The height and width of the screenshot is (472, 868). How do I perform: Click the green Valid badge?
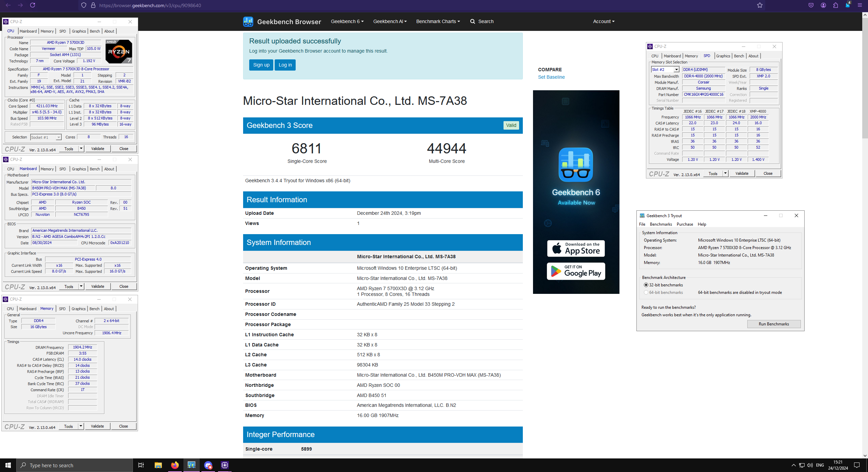[x=511, y=125]
